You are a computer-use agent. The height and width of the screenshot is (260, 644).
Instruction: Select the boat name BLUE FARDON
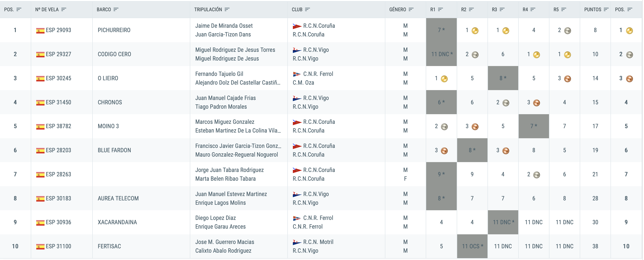tap(114, 150)
